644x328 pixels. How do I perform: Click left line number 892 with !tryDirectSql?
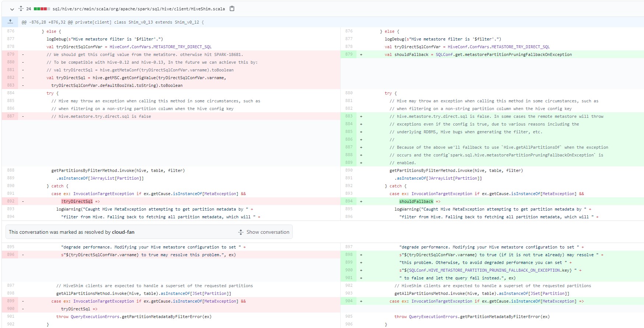tap(11, 201)
